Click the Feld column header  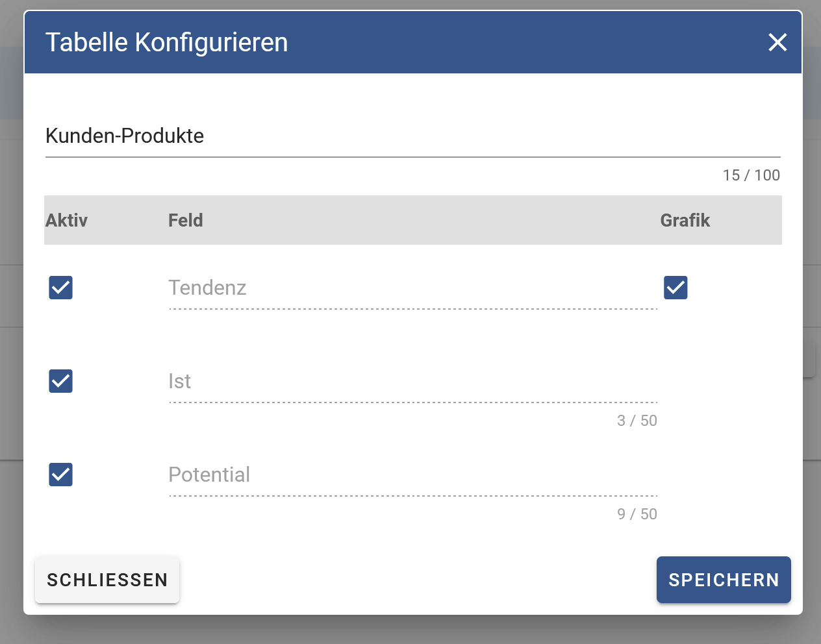(186, 221)
